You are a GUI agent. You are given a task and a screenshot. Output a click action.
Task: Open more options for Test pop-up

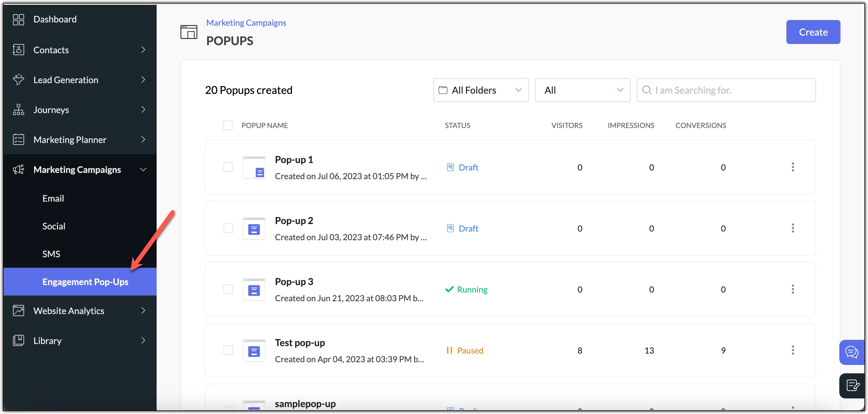(793, 350)
